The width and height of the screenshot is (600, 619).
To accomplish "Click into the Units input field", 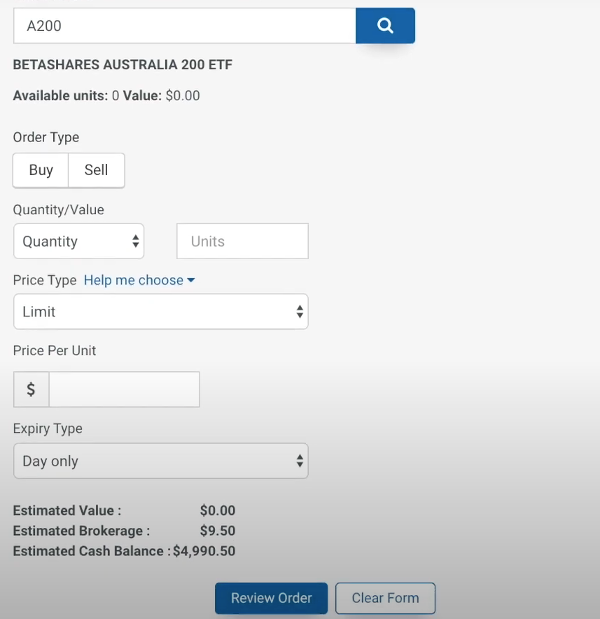I will 242,241.
